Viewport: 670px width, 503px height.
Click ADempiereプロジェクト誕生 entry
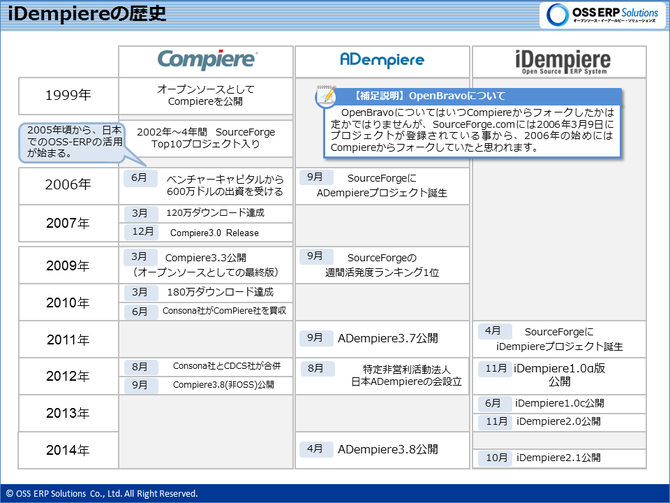click(x=382, y=185)
